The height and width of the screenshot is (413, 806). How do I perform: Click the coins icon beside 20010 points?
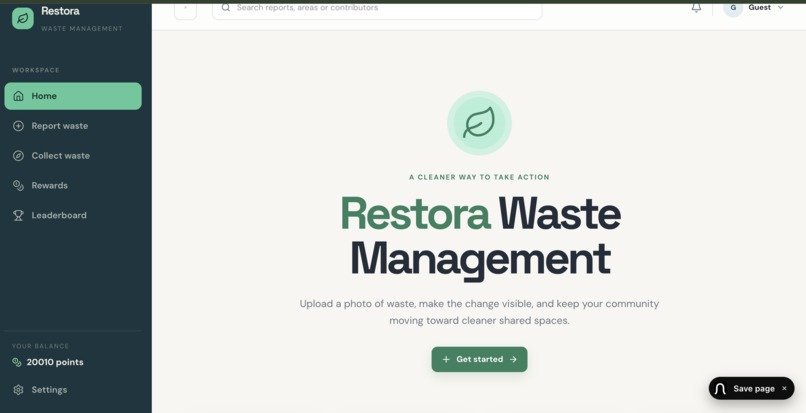(x=16, y=363)
